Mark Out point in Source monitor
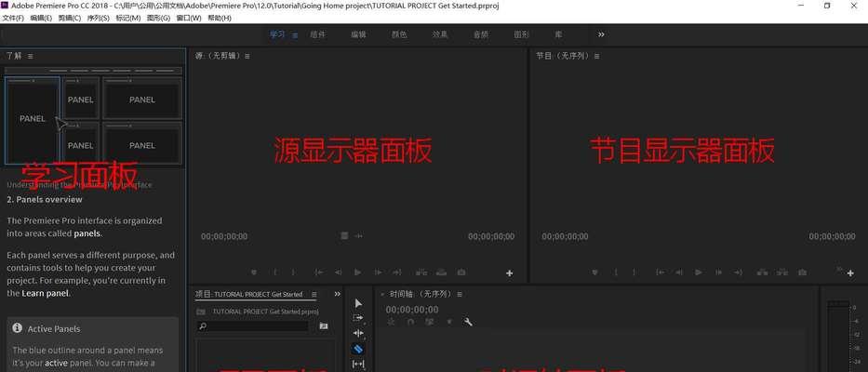The height and width of the screenshot is (372, 868). tap(293, 272)
